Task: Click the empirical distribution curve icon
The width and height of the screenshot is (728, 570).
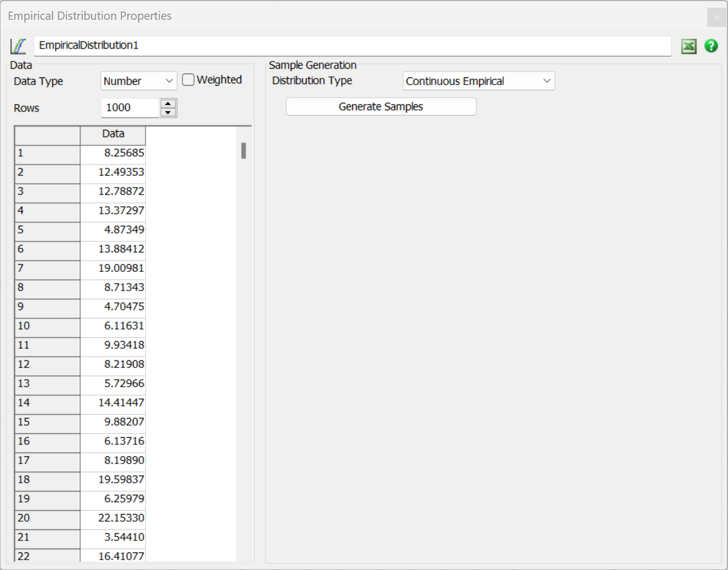Action: pos(18,45)
